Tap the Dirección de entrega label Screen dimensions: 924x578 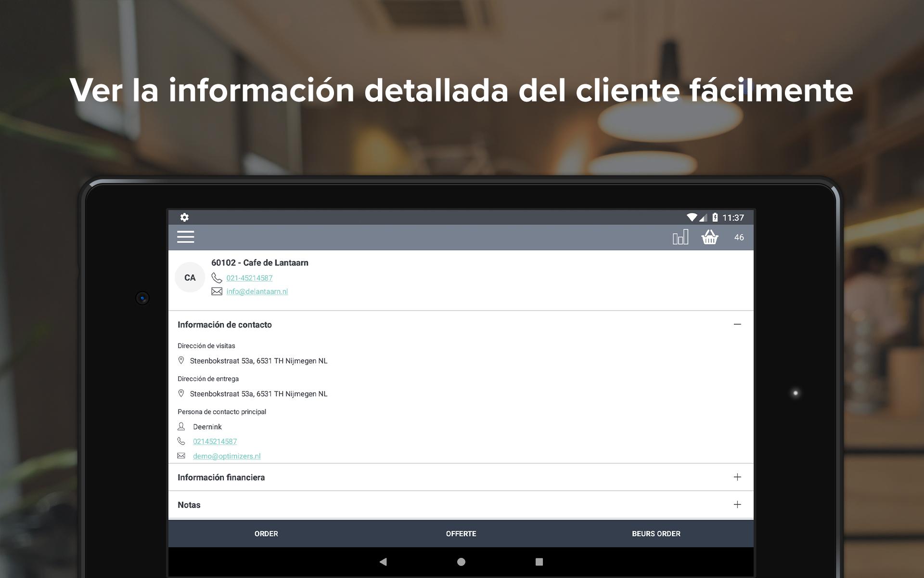tap(208, 379)
